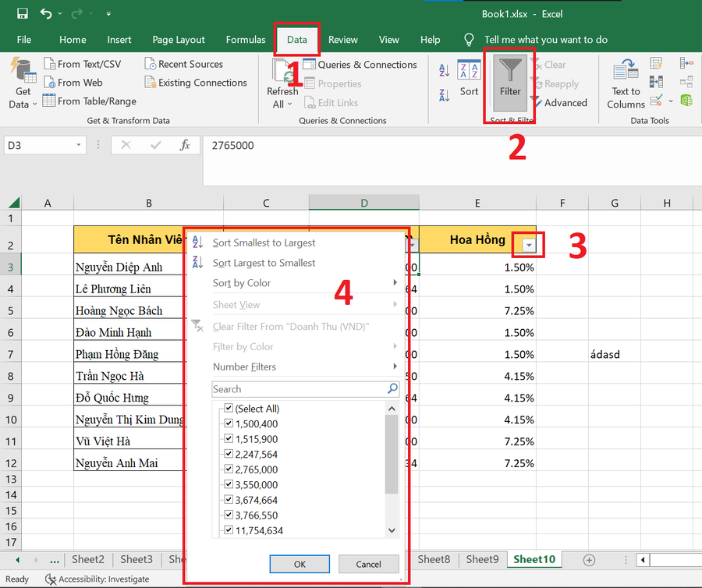
Task: Toggle the (Select All) checkbox
Action: pos(229,409)
